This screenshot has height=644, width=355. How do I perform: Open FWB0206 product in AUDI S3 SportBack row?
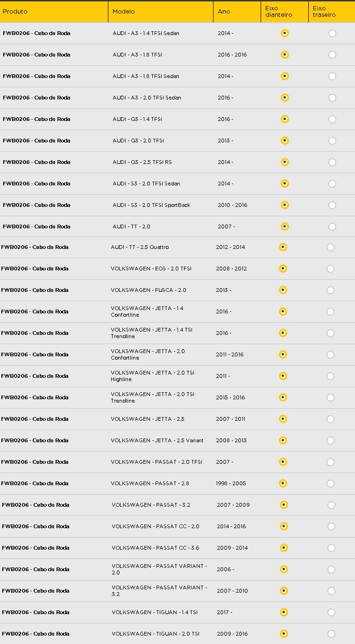coord(36,205)
